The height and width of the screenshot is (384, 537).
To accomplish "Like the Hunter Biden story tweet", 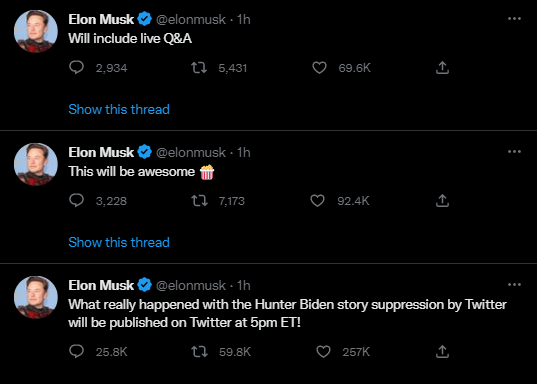I will coord(323,351).
